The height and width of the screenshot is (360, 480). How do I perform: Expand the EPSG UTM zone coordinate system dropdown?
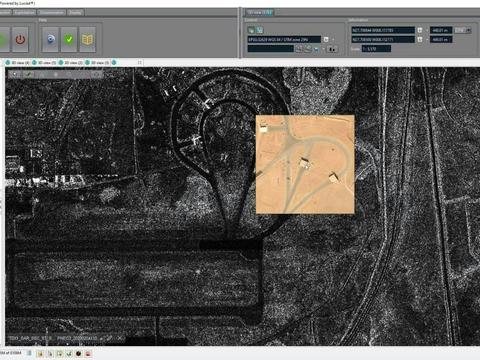326,39
